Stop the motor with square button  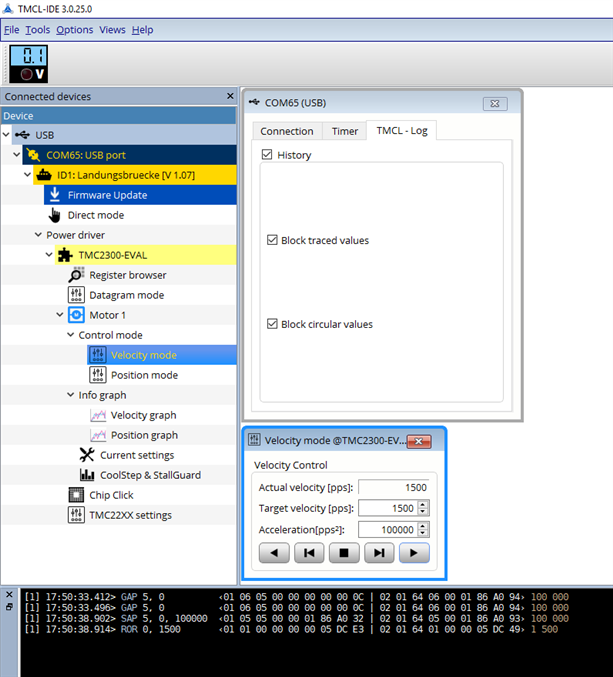tap(344, 553)
